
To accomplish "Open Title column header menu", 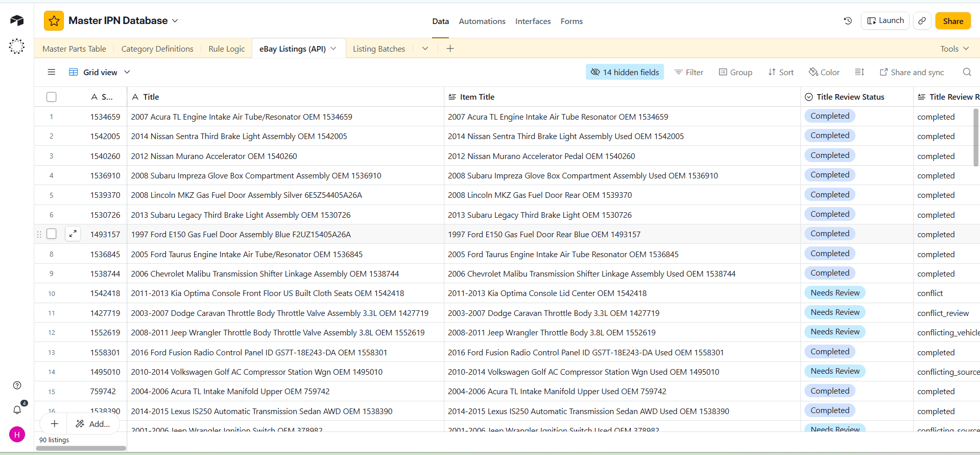I will click(x=285, y=97).
